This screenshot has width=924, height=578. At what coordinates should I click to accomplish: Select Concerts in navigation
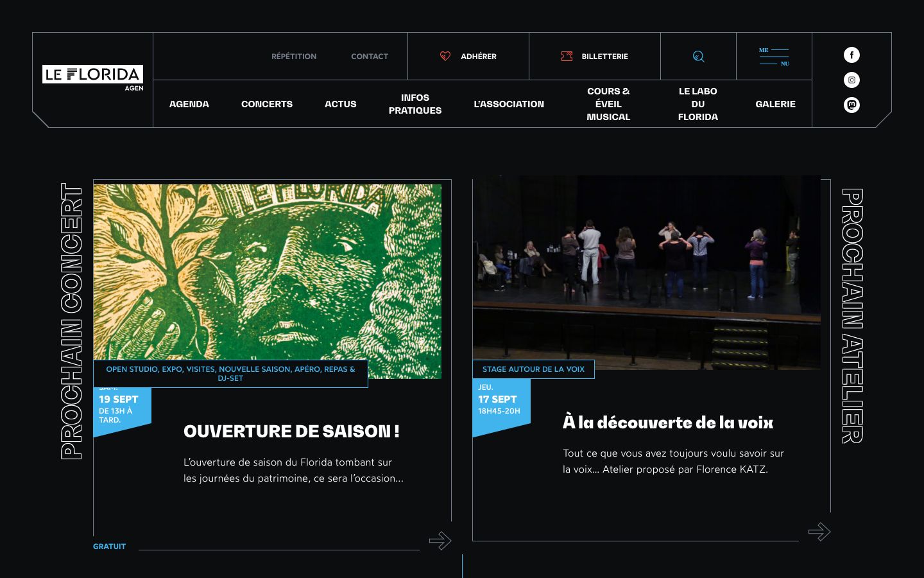tap(267, 104)
